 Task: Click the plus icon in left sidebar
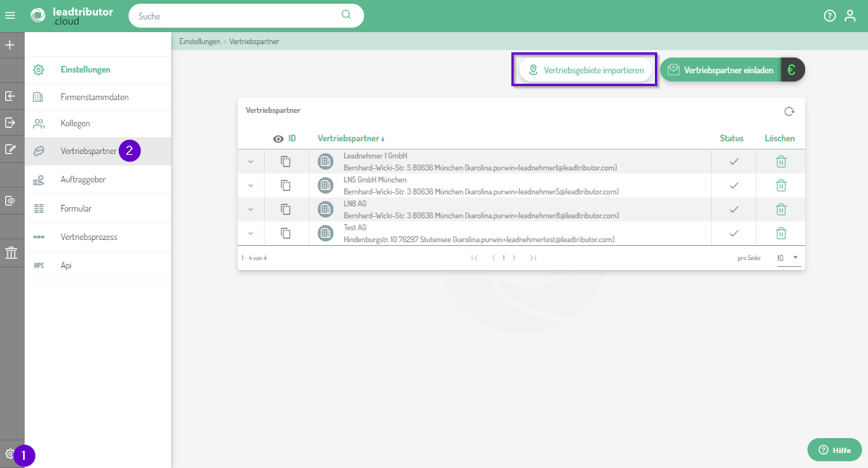point(10,45)
